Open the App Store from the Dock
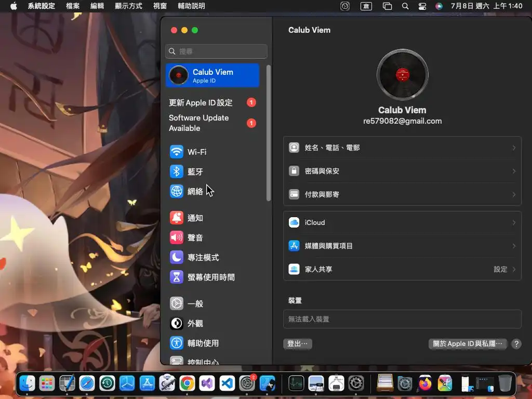This screenshot has width=532, height=399. pyautogui.click(x=147, y=384)
